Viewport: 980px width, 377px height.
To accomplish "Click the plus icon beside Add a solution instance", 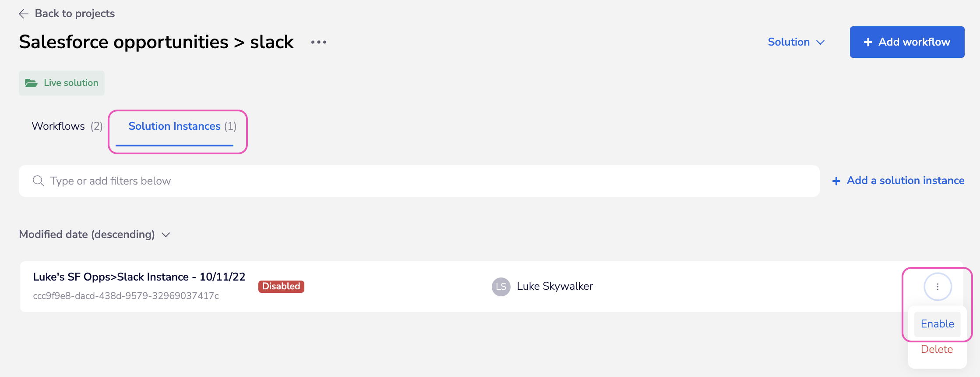I will (x=836, y=181).
